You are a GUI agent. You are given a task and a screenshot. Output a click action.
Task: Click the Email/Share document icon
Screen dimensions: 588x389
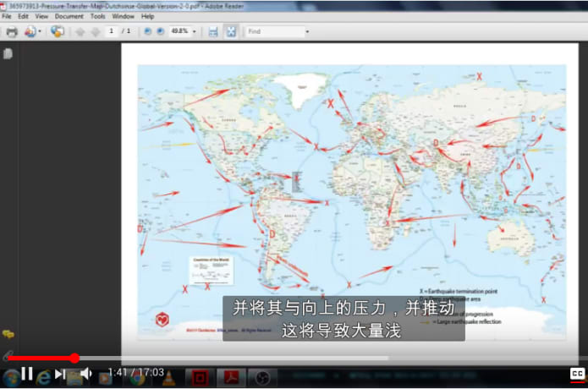pyautogui.click(x=30, y=32)
